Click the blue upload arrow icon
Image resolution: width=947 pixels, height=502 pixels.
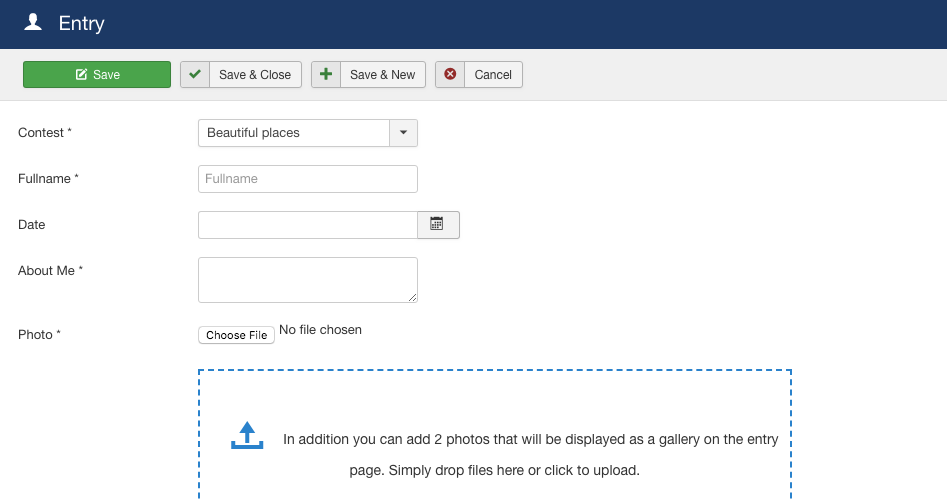[247, 435]
